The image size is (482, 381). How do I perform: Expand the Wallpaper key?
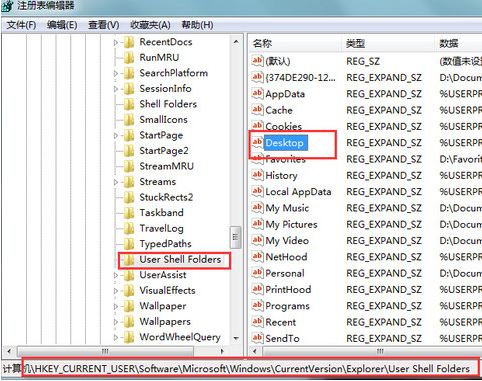pyautogui.click(x=116, y=306)
